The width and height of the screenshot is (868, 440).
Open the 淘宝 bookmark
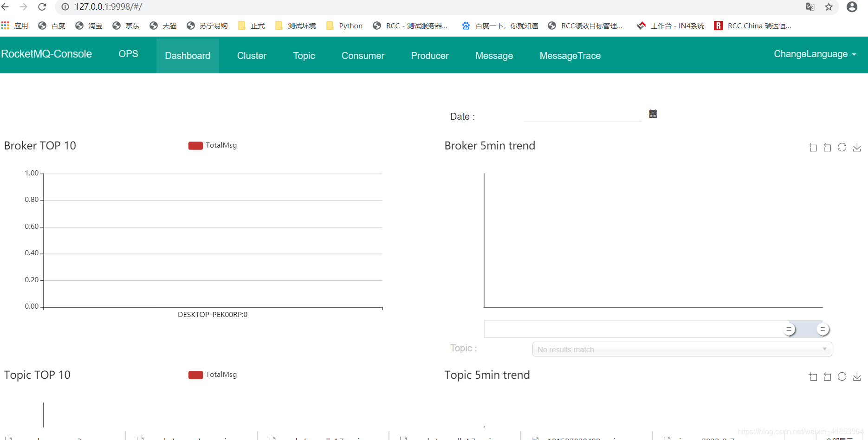tap(89, 26)
